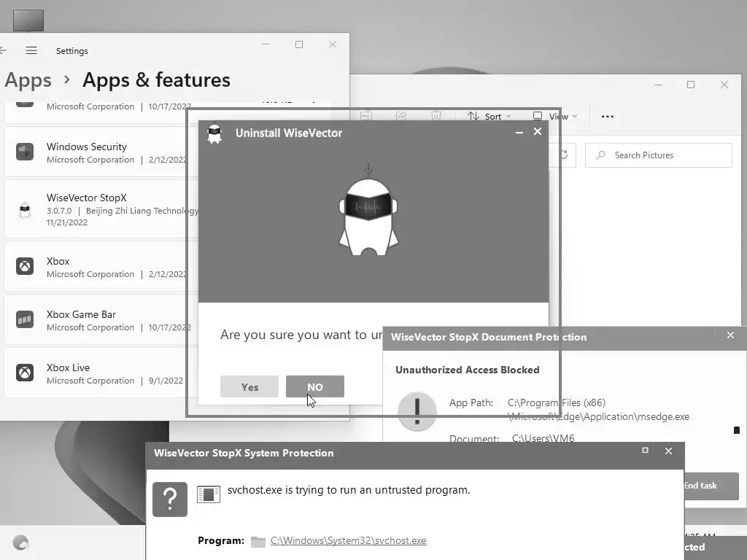
Task: Select the WiseVector StopX app entry
Action: [101, 209]
